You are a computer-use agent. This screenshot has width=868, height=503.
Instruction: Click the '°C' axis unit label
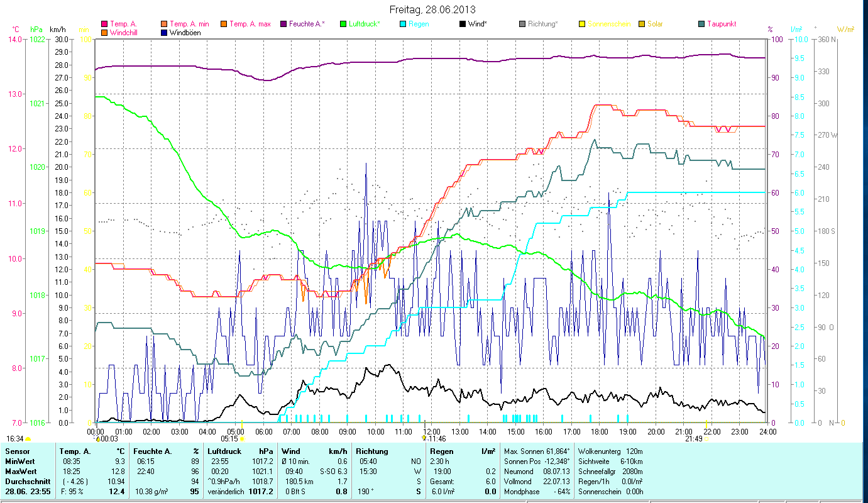(x=16, y=30)
